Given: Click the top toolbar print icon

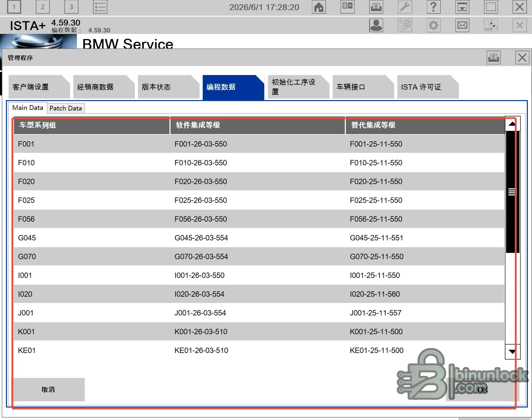Looking at the screenshot, I should [x=376, y=7].
